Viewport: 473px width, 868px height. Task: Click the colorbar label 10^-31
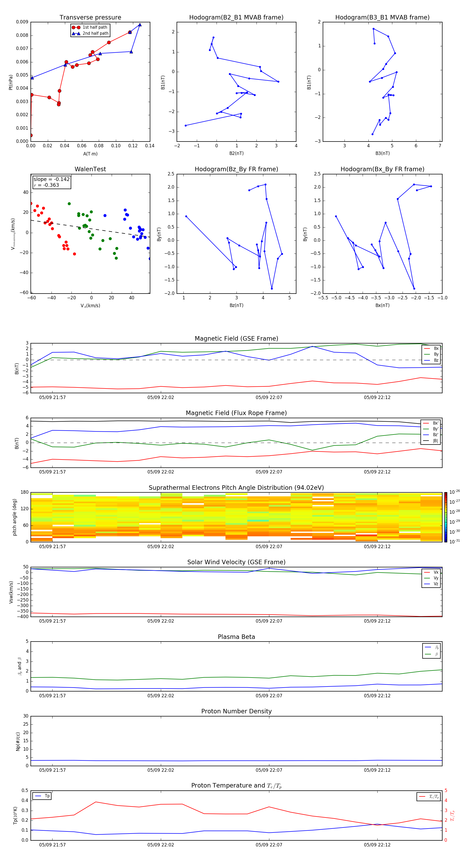click(x=455, y=542)
